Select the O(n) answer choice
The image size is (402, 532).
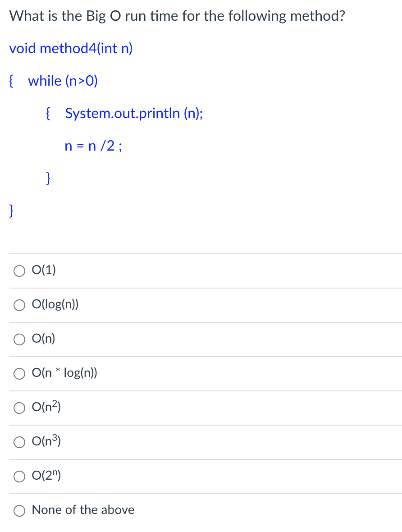(19, 339)
